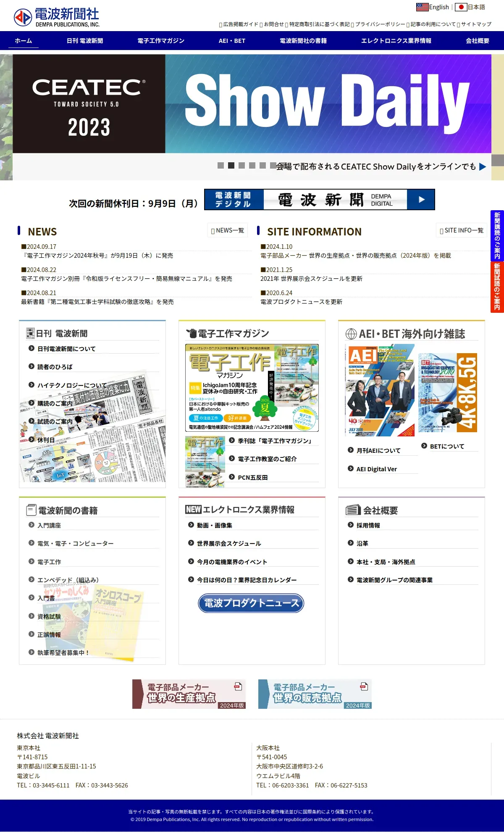Click arrow icon beside 沿革
Screen dimensions: 504x832
(x=351, y=543)
